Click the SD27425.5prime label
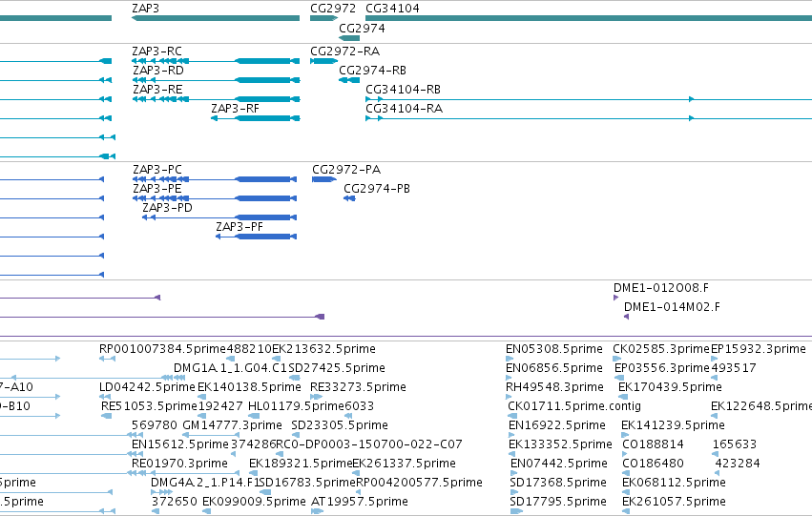The width and height of the screenshot is (812, 516). [x=337, y=368]
